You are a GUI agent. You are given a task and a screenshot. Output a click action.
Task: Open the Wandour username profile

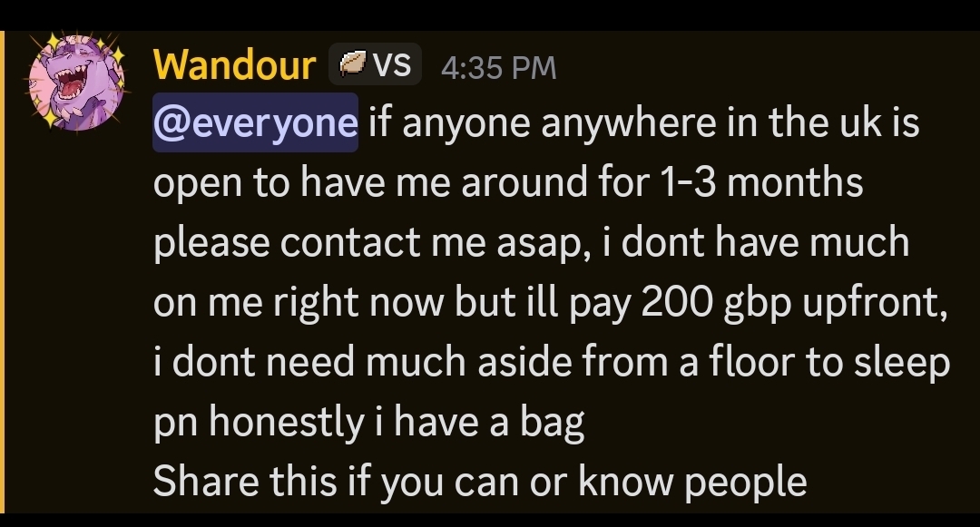234,65
